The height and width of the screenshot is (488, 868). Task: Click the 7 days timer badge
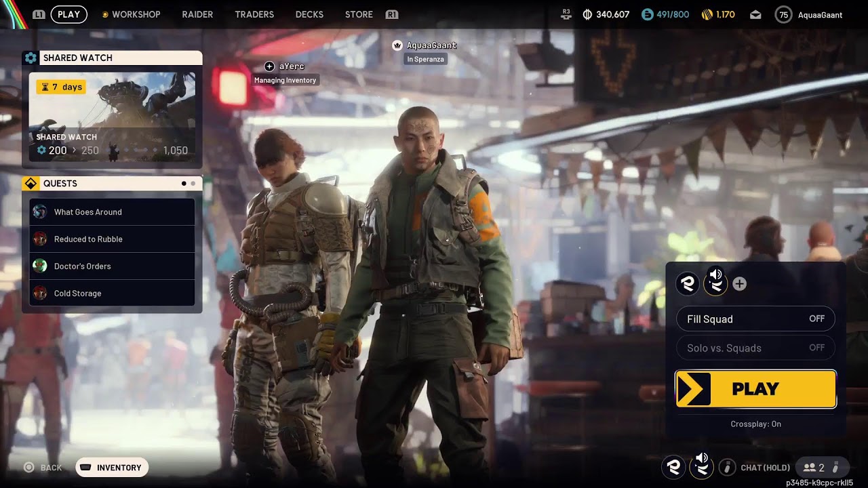pyautogui.click(x=61, y=87)
